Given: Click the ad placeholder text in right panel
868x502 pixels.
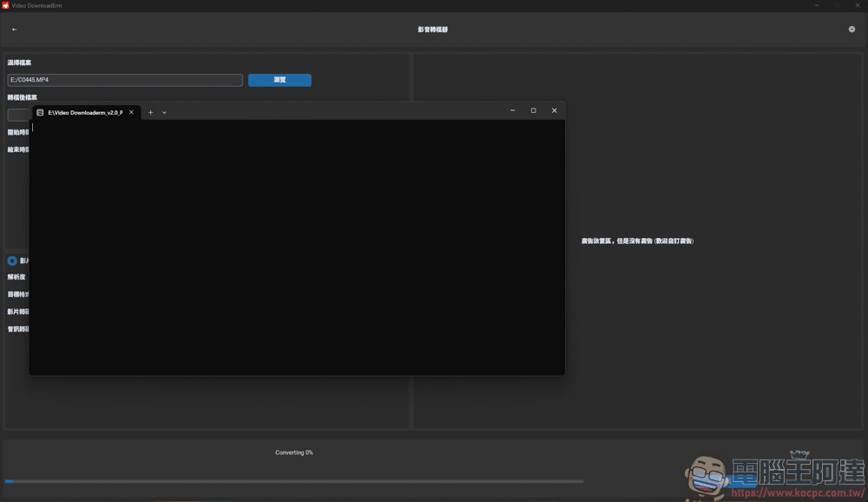Looking at the screenshot, I should pos(637,241).
